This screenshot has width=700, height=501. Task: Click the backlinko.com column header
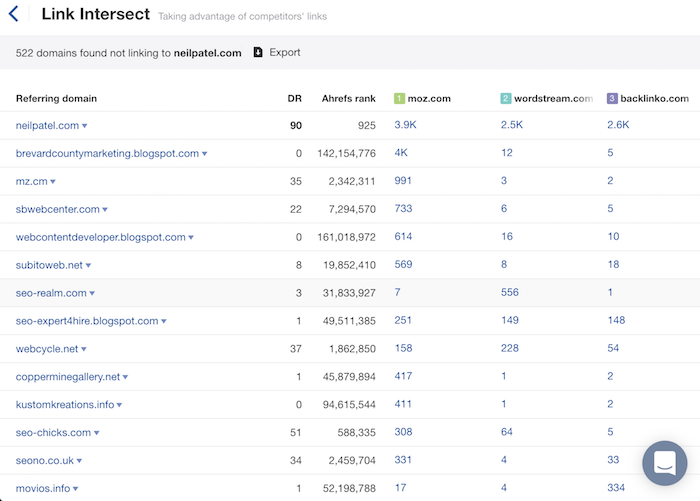click(654, 98)
